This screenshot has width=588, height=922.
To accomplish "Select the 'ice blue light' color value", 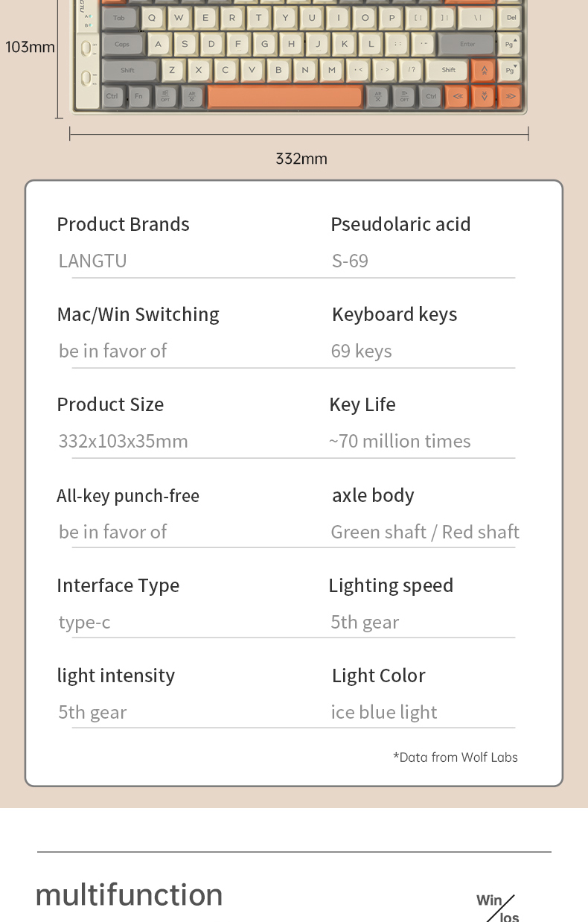I will click(384, 712).
